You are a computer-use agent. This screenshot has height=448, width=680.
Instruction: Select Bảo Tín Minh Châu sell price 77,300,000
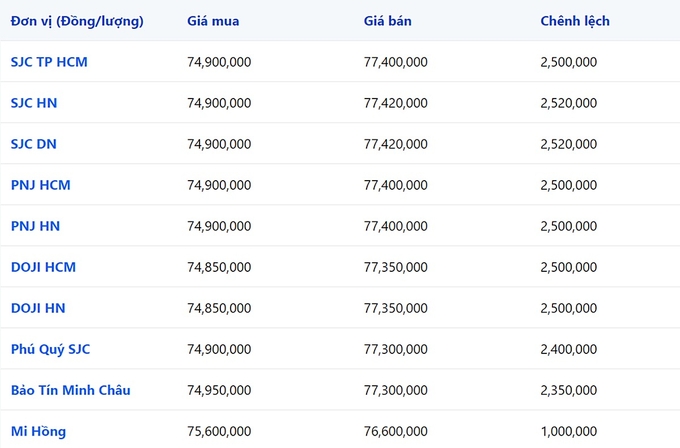point(396,390)
